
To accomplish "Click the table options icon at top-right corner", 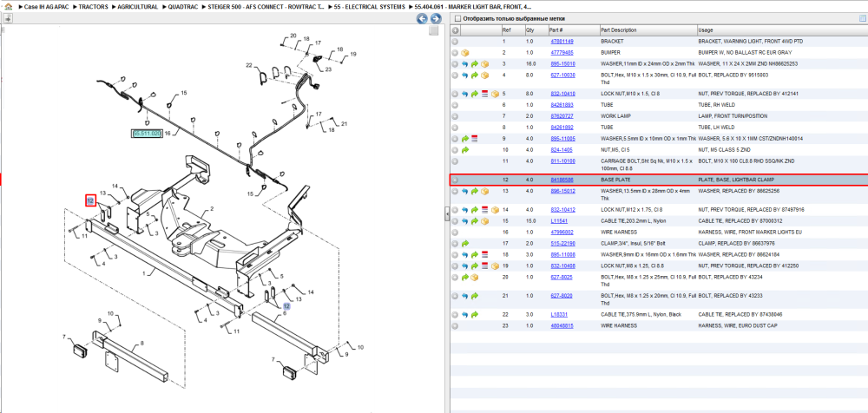I will (x=861, y=19).
